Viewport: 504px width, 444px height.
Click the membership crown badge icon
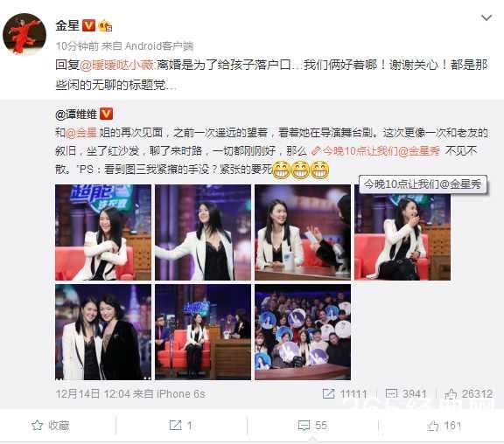tap(105, 25)
